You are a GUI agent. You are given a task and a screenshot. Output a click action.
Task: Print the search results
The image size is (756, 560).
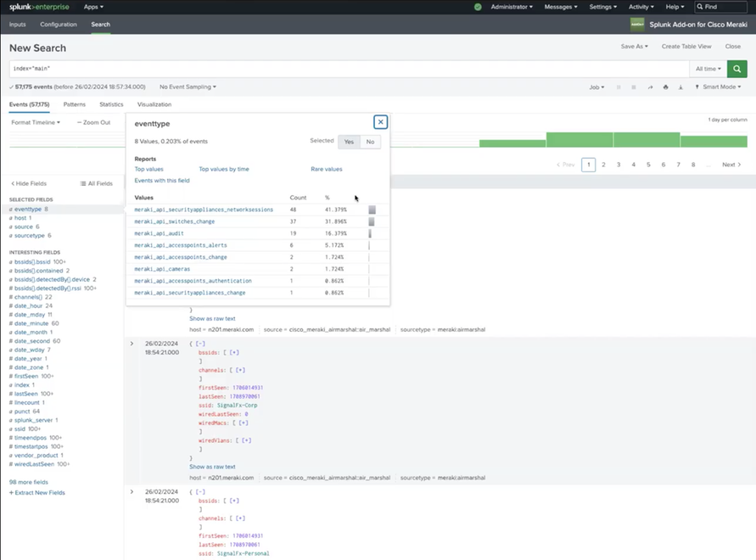pyautogui.click(x=666, y=87)
